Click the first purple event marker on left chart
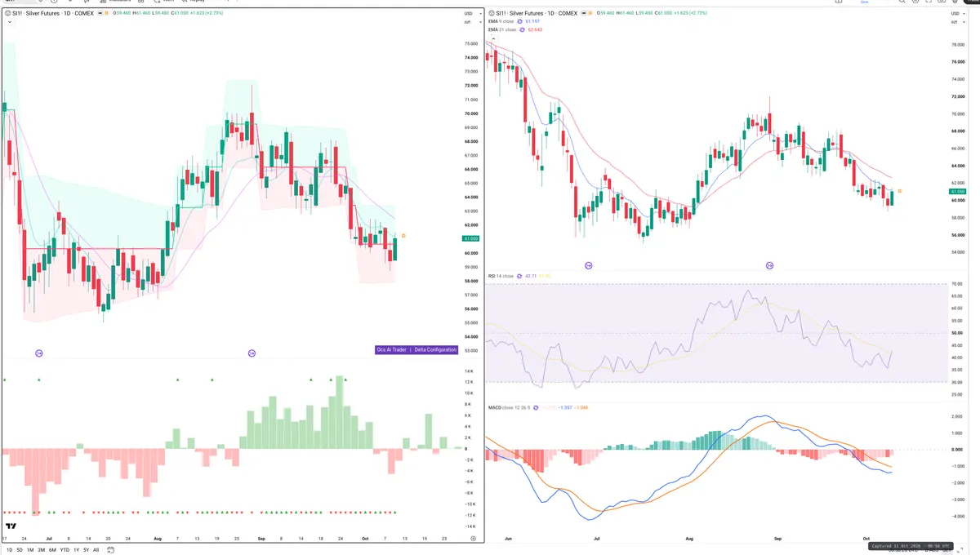980x555 pixels. (x=38, y=353)
